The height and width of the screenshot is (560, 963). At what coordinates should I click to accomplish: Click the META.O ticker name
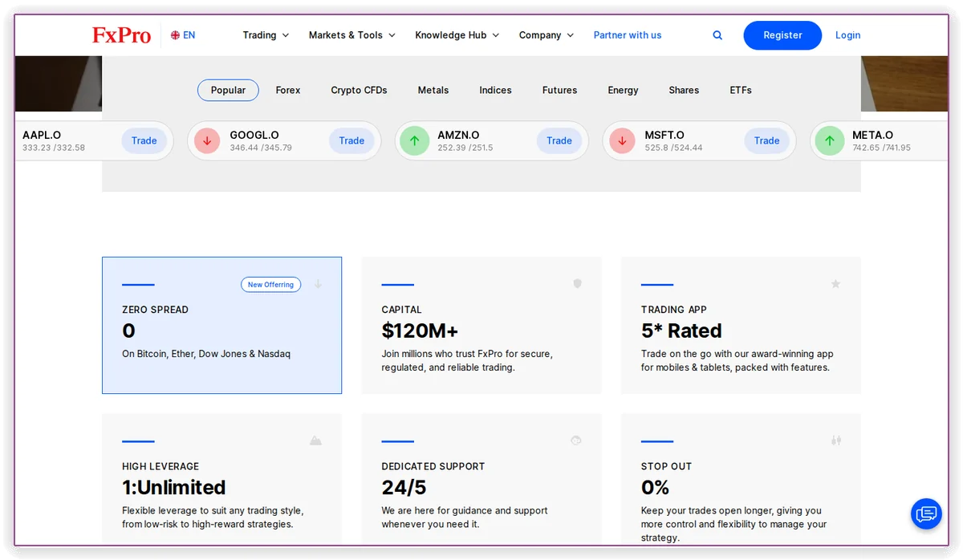click(x=873, y=135)
